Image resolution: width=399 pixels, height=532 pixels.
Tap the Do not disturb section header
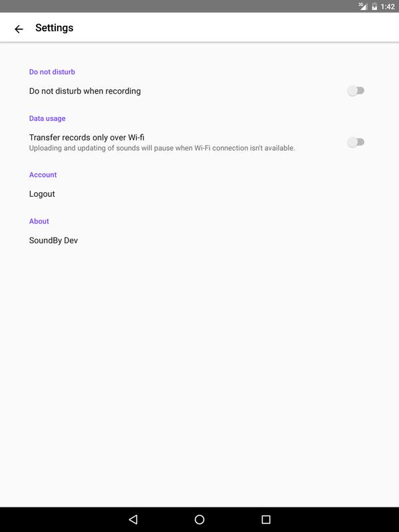pos(52,72)
